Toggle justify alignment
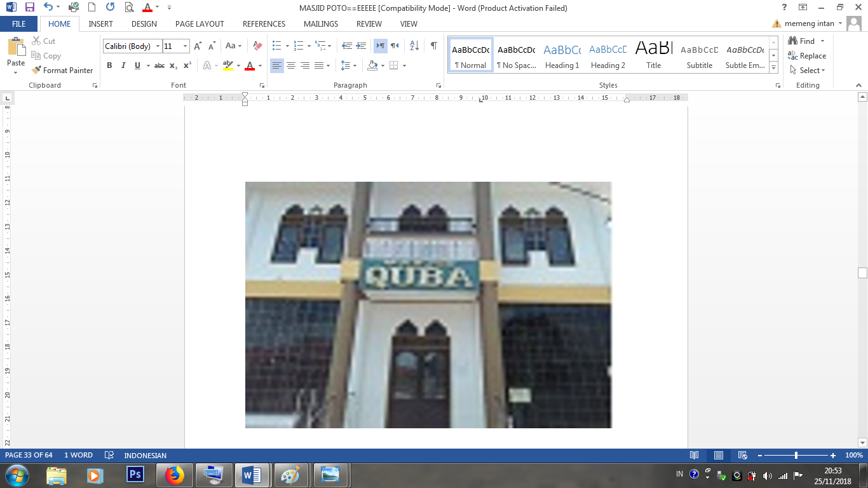The image size is (868, 488). pos(319,65)
